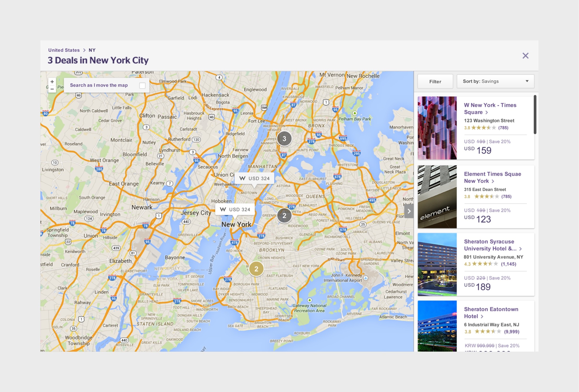The width and height of the screenshot is (579, 392).
Task: Toggle off the map-refresh search checkbox
Action: 142,85
